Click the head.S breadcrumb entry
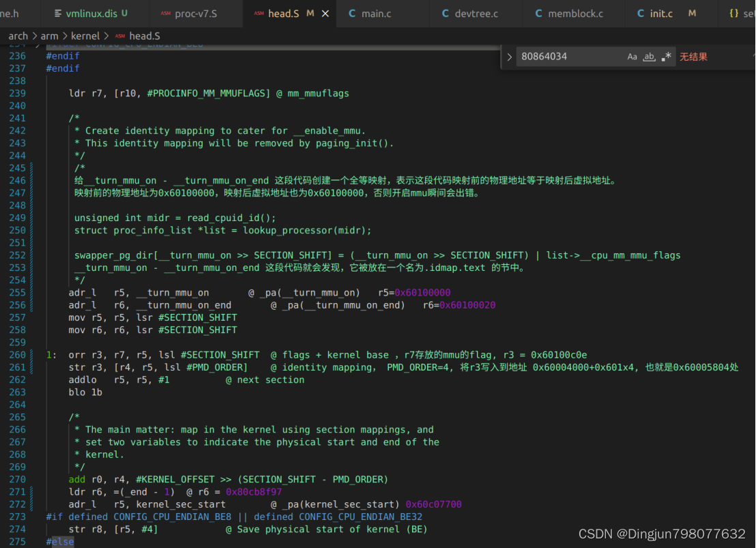This screenshot has height=548, width=756. point(145,36)
